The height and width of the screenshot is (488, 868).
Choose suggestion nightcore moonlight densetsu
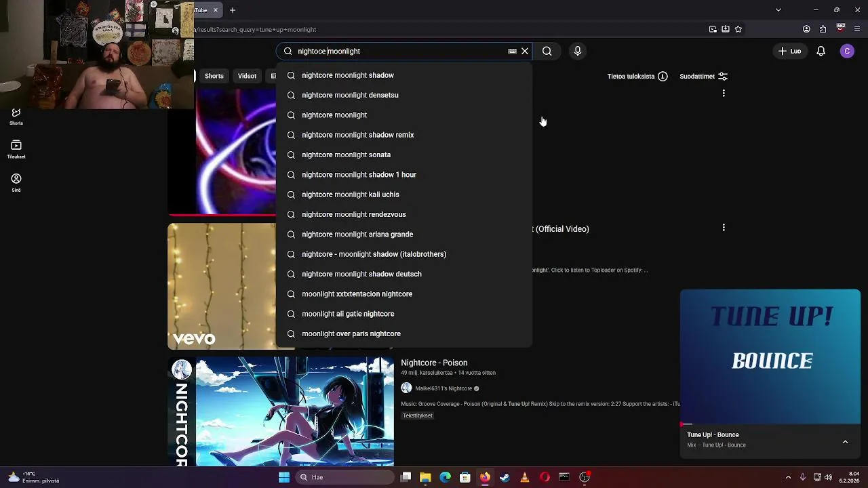[404, 95]
